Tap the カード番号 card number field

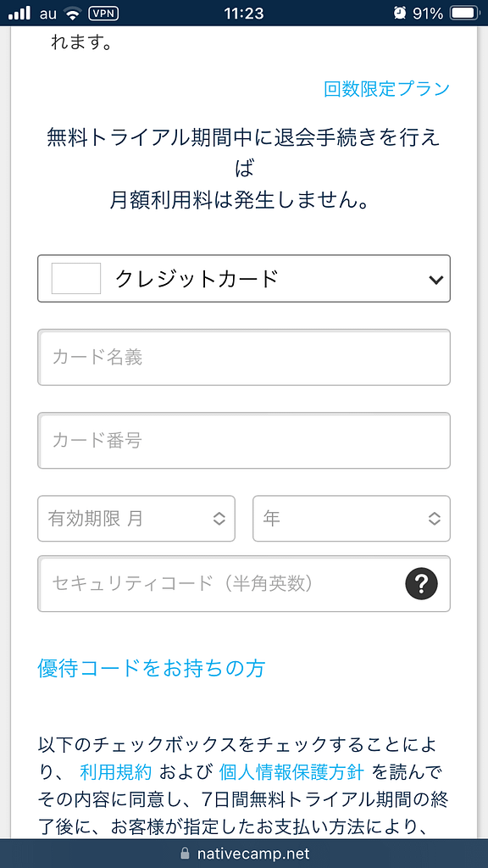tap(243, 440)
